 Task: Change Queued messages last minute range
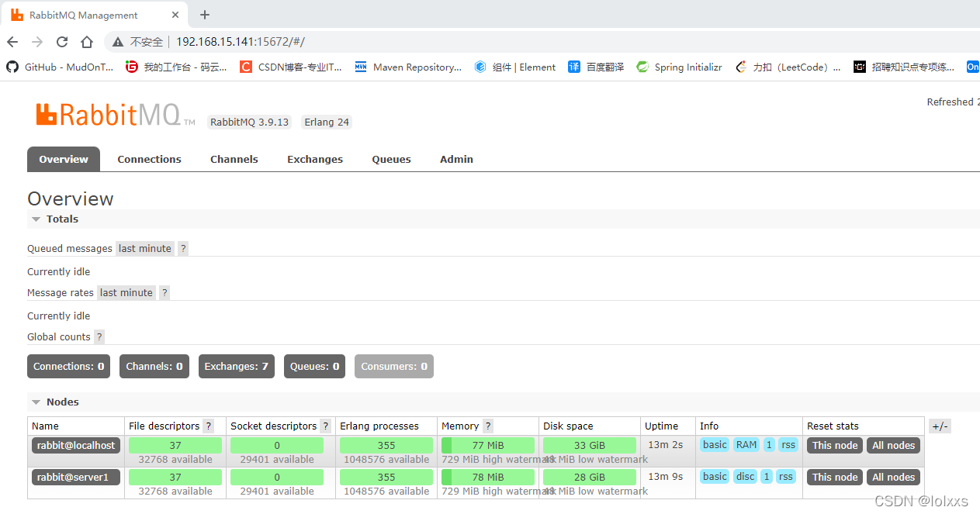pyautogui.click(x=145, y=249)
